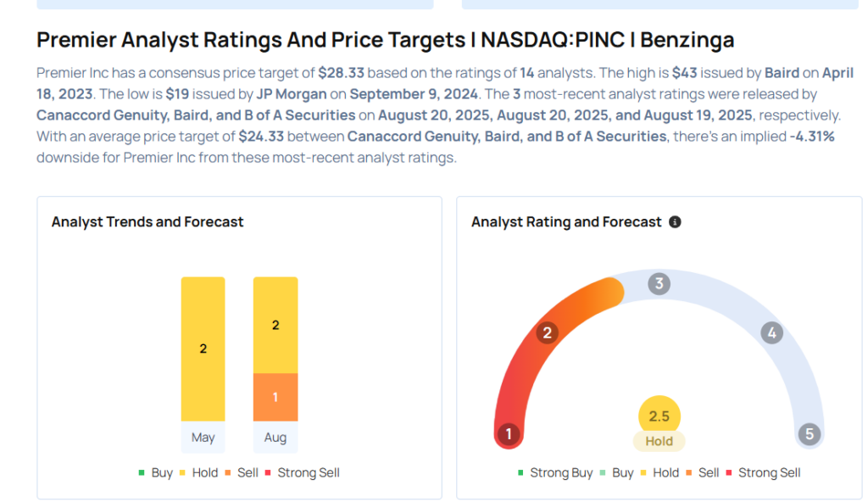Click the Premier Analyst Ratings heading
868x502 pixels.
pyautogui.click(x=386, y=40)
